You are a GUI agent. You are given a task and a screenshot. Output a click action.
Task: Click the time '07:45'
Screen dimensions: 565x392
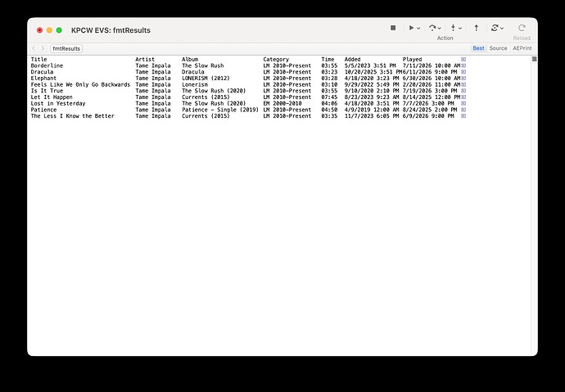329,97
